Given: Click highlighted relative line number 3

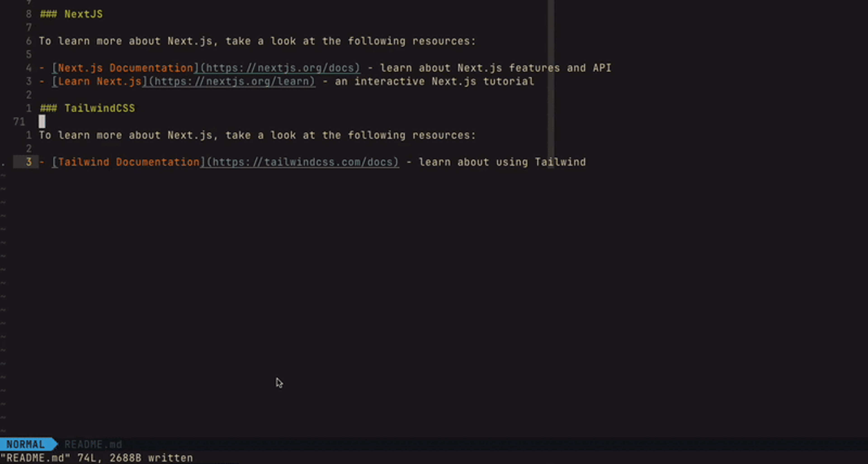Looking at the screenshot, I should [29, 162].
